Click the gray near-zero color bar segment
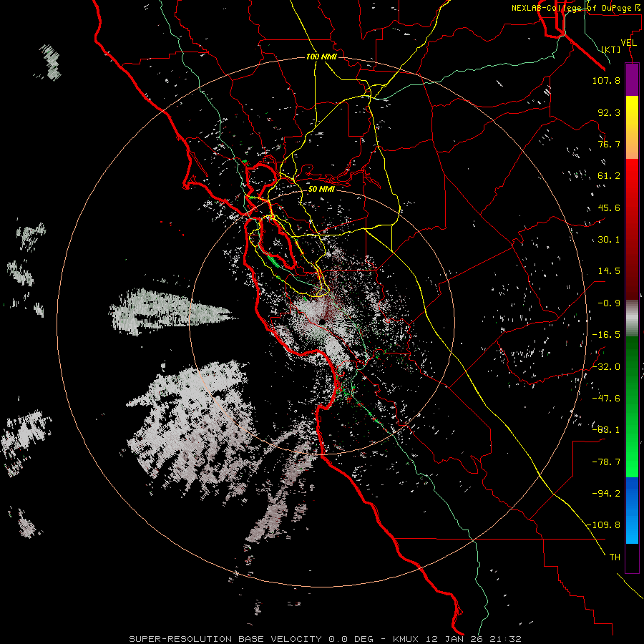This screenshot has width=644, height=644. tap(632, 318)
